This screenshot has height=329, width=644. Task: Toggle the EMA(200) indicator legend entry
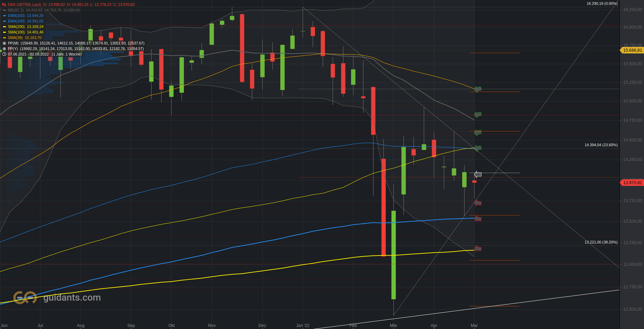coord(23,16)
